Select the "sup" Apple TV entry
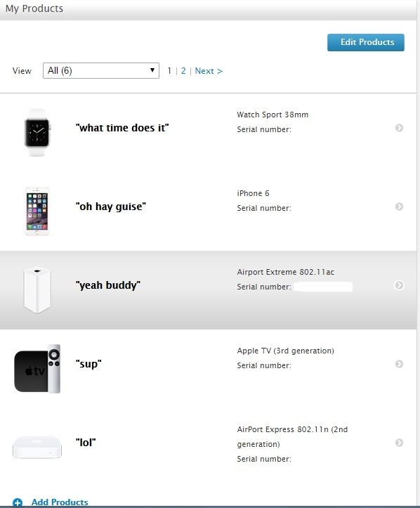The width and height of the screenshot is (420, 508). click(88, 364)
